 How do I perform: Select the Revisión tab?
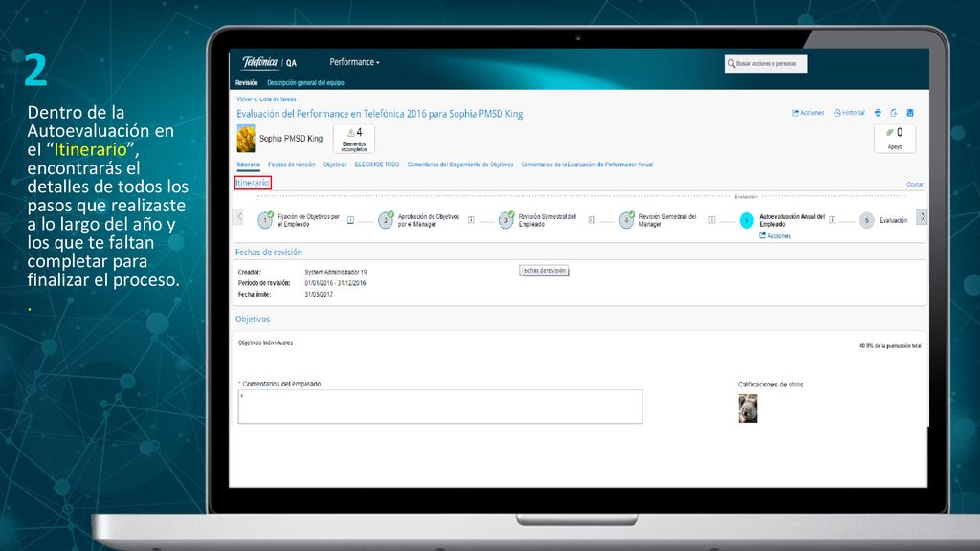pos(246,83)
